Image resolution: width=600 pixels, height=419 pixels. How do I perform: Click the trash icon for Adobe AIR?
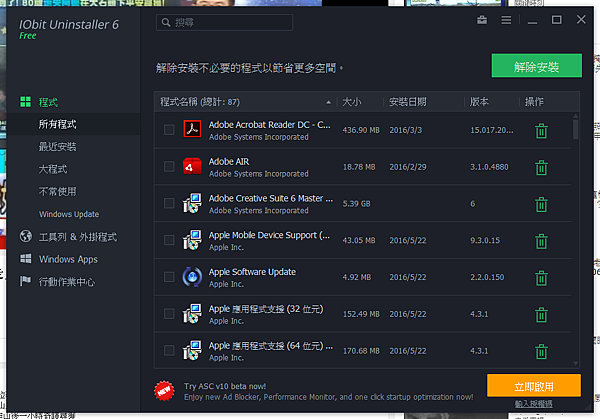tap(541, 168)
